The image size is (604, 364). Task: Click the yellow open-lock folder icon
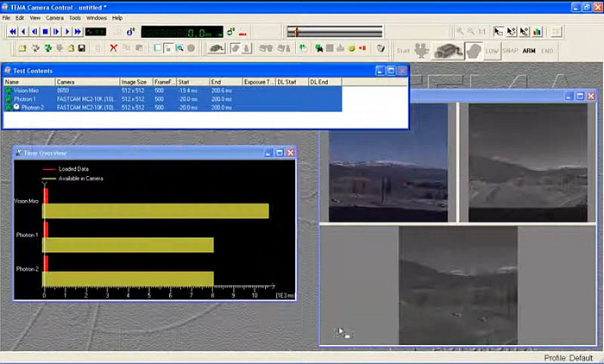coord(71,48)
